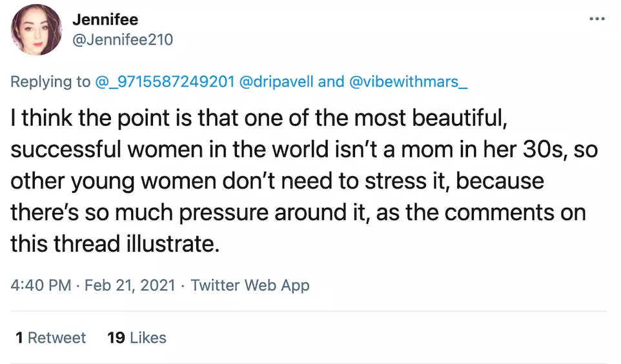The width and height of the screenshot is (621, 364).
Task: Visit the @dripavell mentioned profile
Action: [276, 82]
